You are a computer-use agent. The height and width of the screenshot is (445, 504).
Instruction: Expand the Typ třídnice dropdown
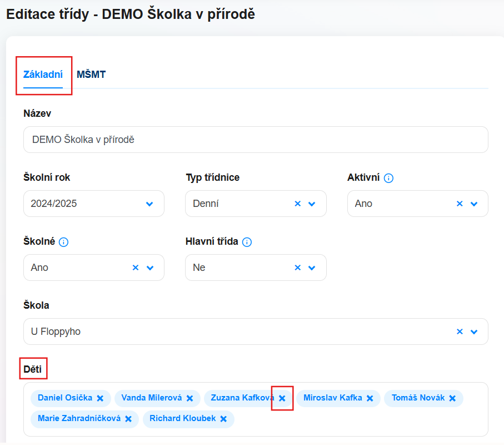coord(312,204)
